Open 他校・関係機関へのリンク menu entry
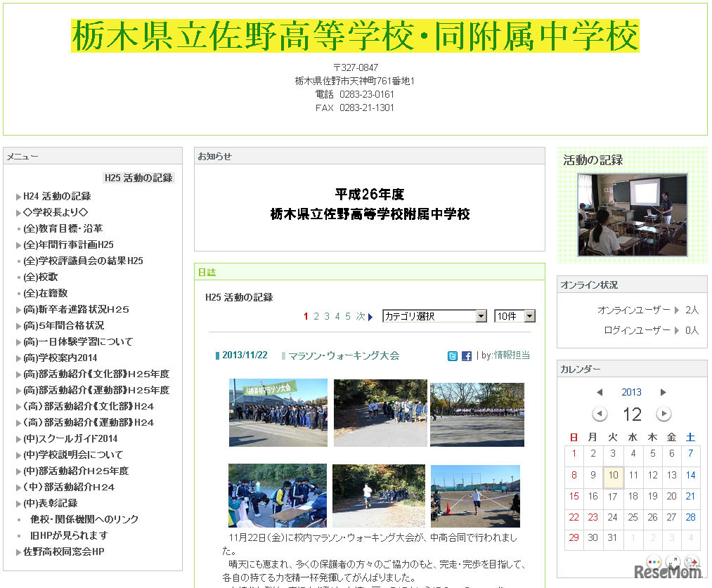712x588 pixels. click(x=84, y=519)
